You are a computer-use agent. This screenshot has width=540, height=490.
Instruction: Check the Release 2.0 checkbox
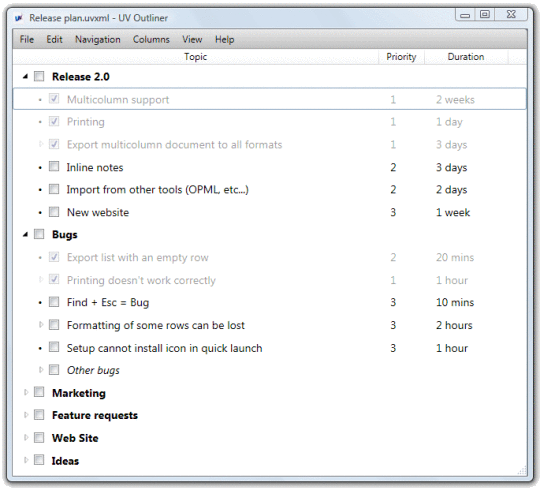click(x=39, y=76)
